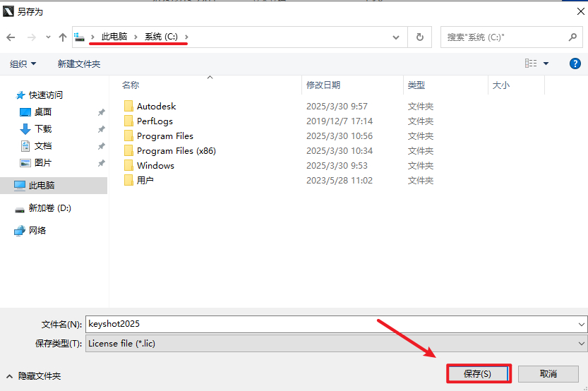Click the pin icon next to 桌面
The width and height of the screenshot is (588, 391).
101,112
